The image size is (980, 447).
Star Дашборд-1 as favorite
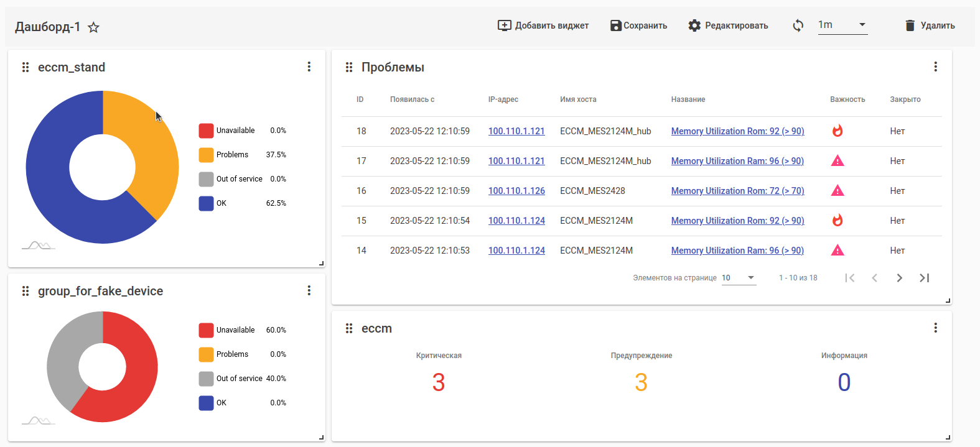tap(93, 27)
